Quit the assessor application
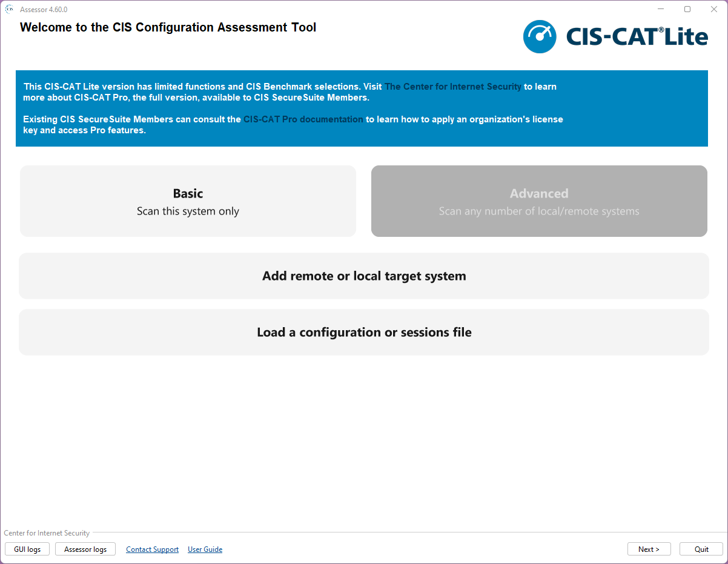728x564 pixels. pos(701,549)
